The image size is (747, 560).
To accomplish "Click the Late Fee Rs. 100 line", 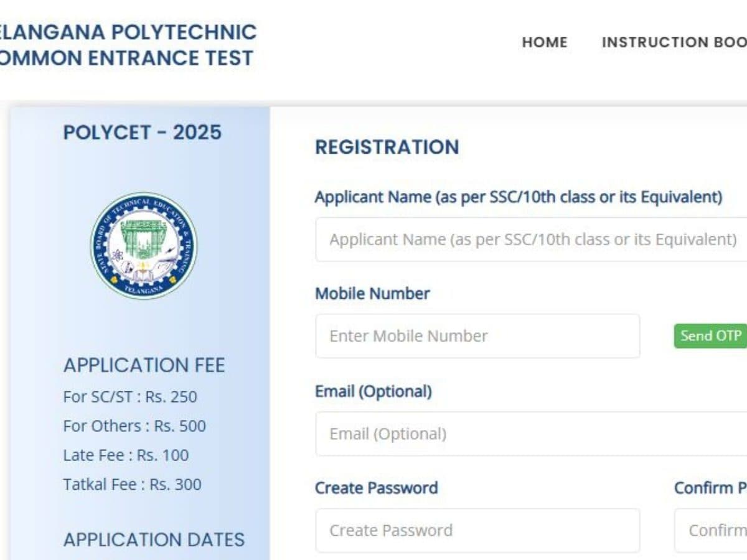I will (x=126, y=455).
